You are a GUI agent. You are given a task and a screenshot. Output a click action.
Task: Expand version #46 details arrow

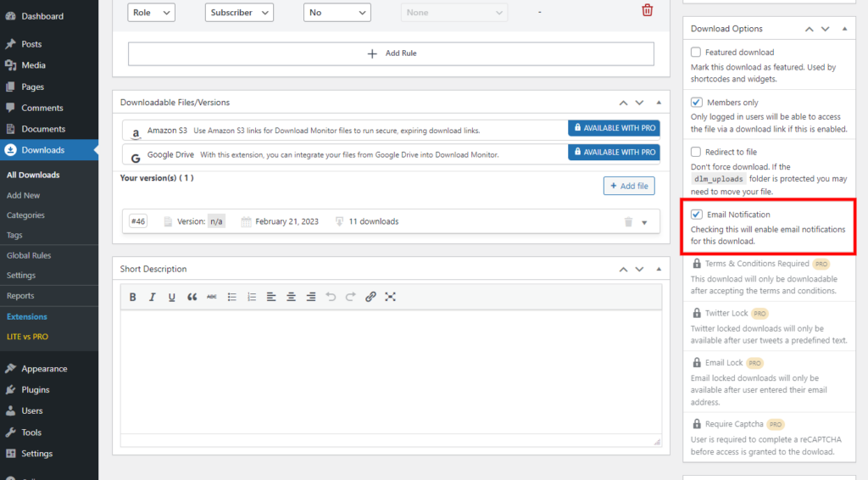click(x=644, y=222)
